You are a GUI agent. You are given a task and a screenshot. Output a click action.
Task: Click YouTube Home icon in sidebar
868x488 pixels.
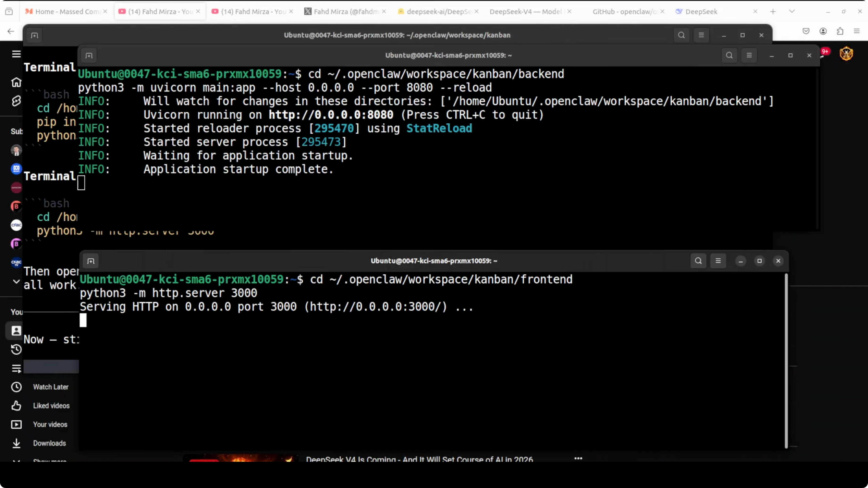click(16, 82)
